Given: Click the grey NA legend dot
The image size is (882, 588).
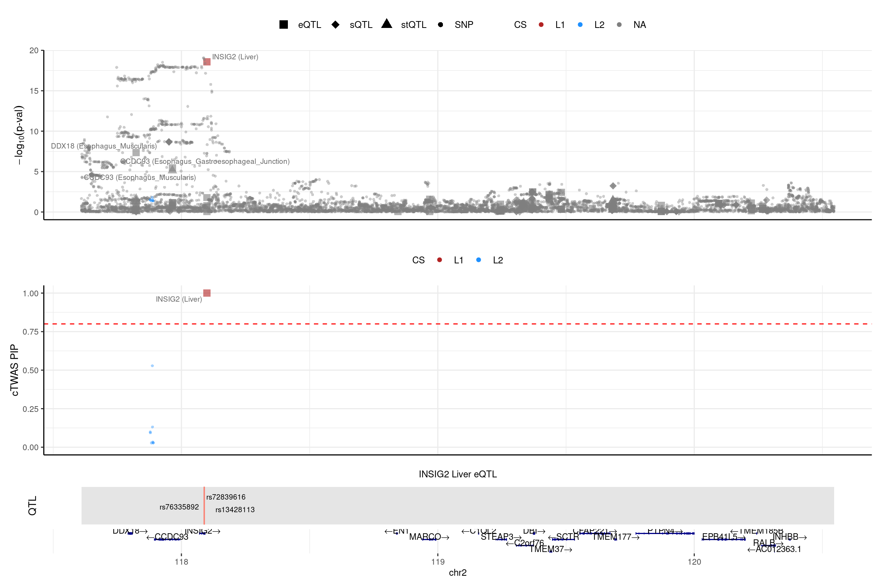Looking at the screenshot, I should pos(619,25).
